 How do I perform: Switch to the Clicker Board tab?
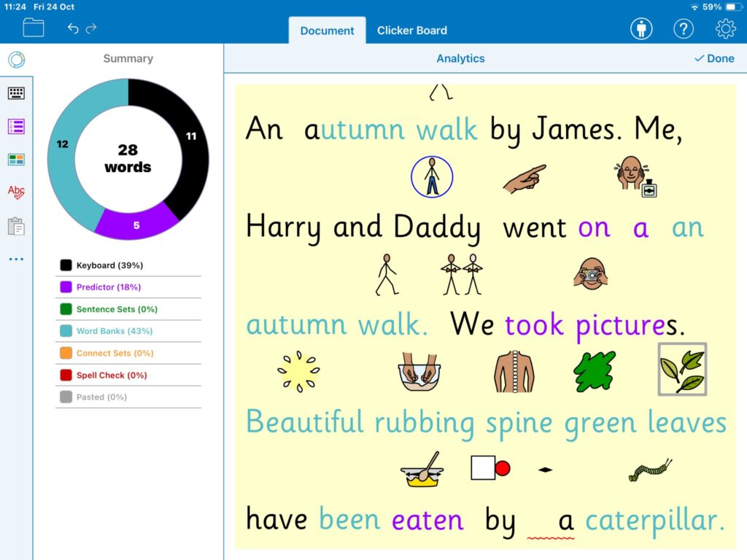412,31
